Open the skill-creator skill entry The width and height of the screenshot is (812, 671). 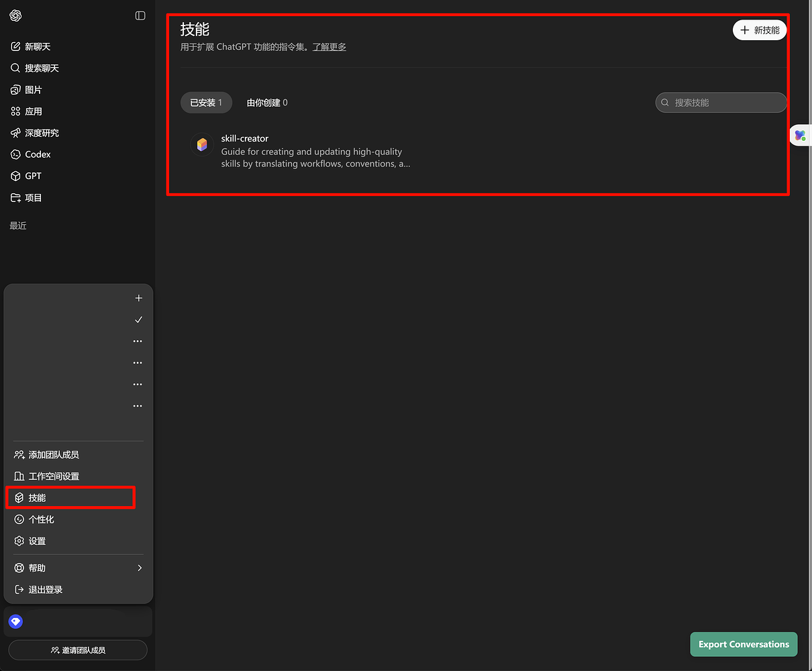(302, 150)
